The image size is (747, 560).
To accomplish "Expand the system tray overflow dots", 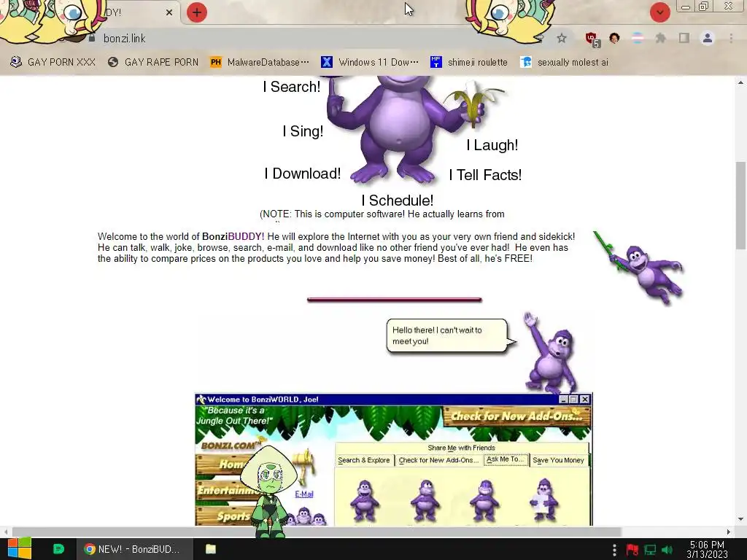I will (x=614, y=550).
